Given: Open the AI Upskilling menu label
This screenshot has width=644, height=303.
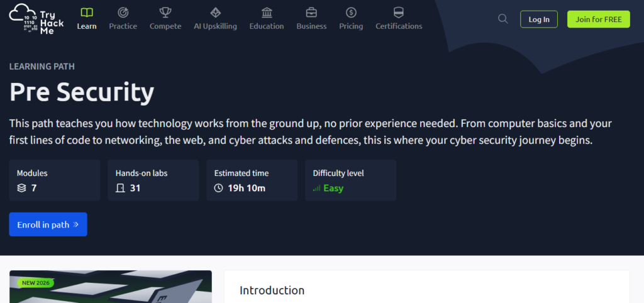Looking at the screenshot, I should pyautogui.click(x=215, y=26).
